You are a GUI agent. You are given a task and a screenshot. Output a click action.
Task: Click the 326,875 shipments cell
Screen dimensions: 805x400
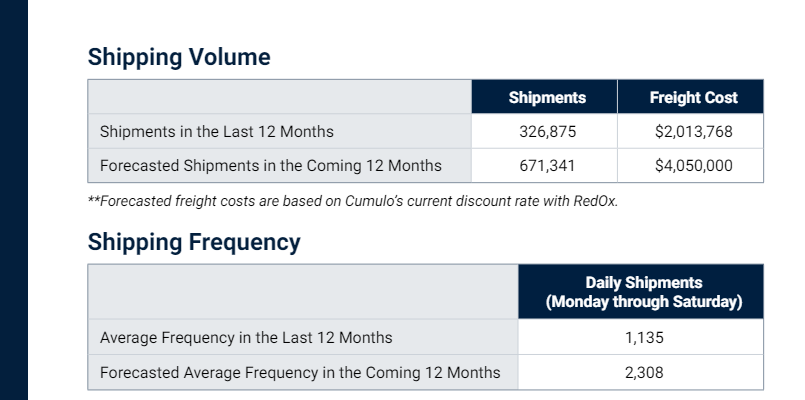545,131
